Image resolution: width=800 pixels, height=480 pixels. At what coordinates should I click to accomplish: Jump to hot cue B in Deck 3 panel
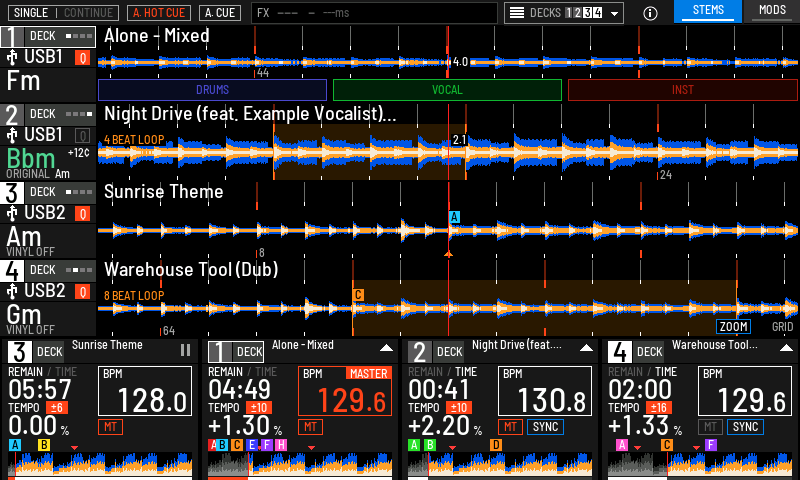(x=44, y=445)
